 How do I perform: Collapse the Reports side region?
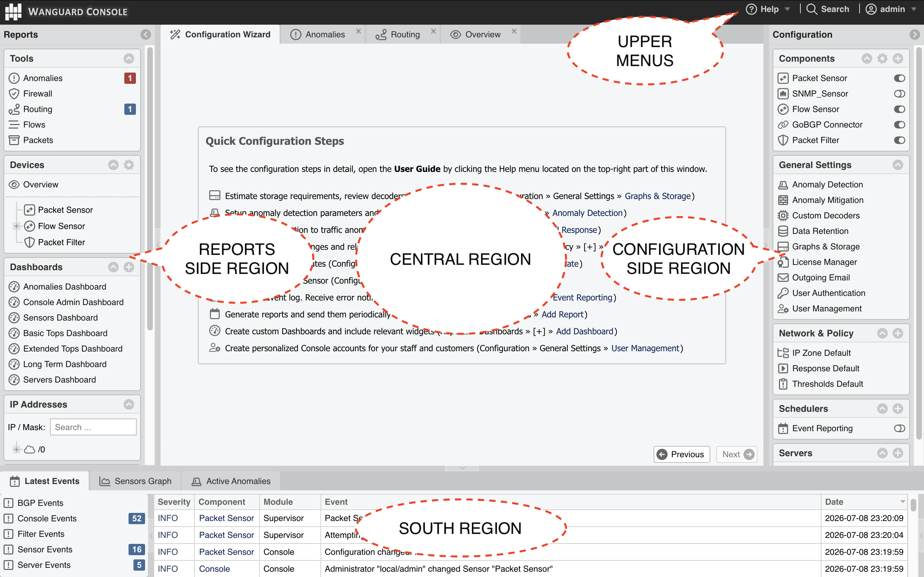click(145, 35)
